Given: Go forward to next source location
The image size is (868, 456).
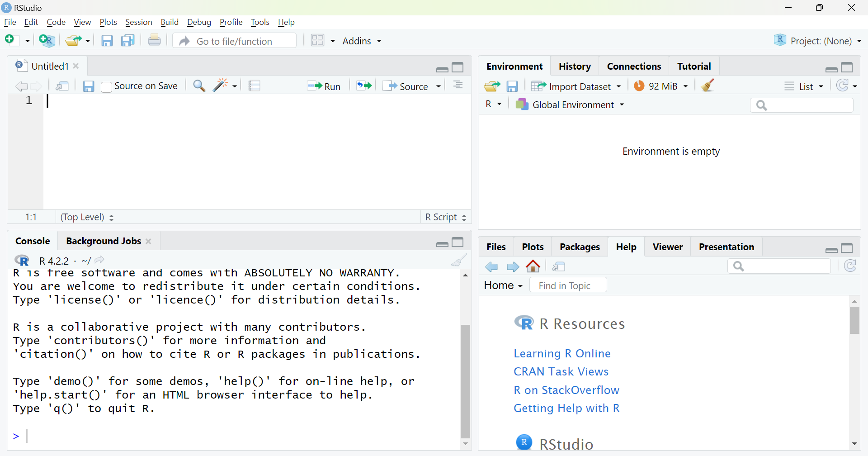Looking at the screenshot, I should (36, 86).
